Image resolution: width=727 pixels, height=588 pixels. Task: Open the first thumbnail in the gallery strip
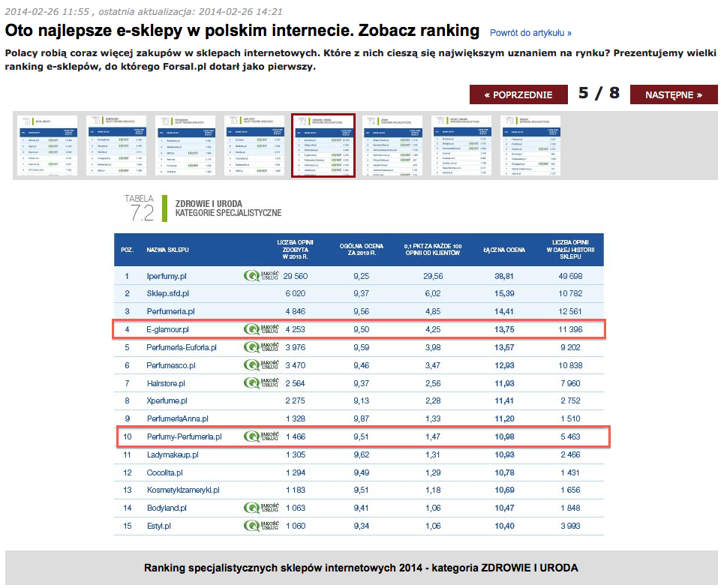pyautogui.click(x=46, y=145)
